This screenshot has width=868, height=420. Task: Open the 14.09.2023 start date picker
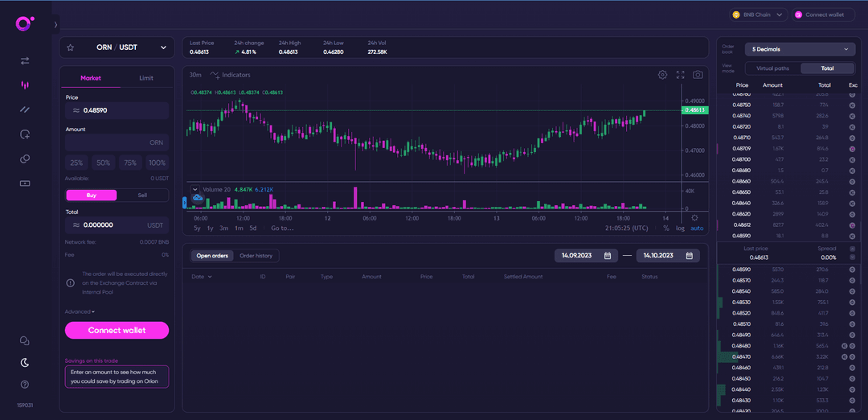tap(585, 255)
